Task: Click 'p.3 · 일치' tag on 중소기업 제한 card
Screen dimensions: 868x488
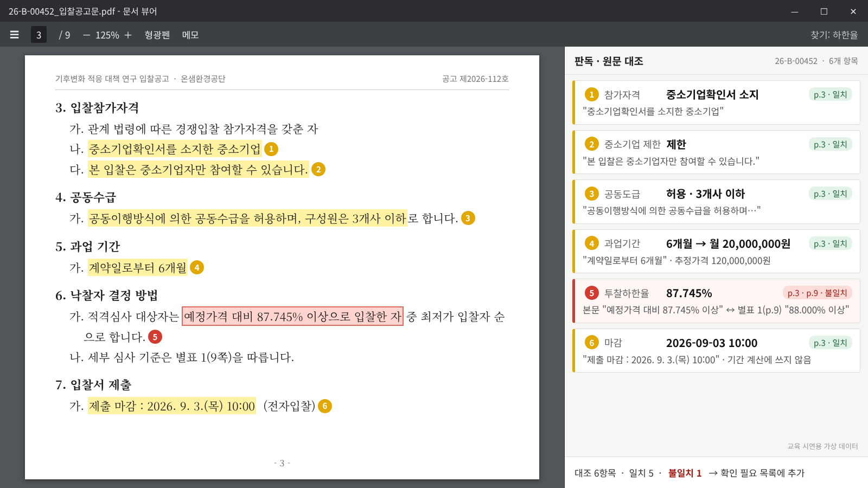Action: click(x=830, y=144)
